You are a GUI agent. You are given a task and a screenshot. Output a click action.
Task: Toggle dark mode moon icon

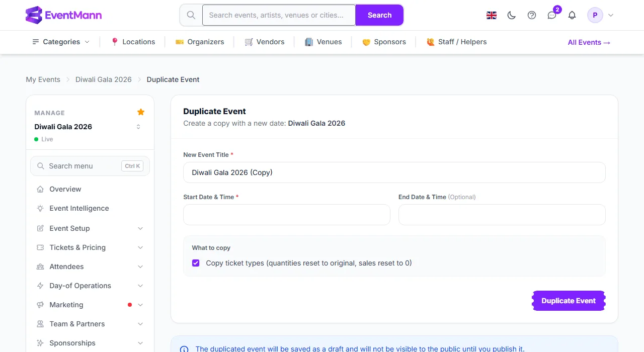click(512, 15)
